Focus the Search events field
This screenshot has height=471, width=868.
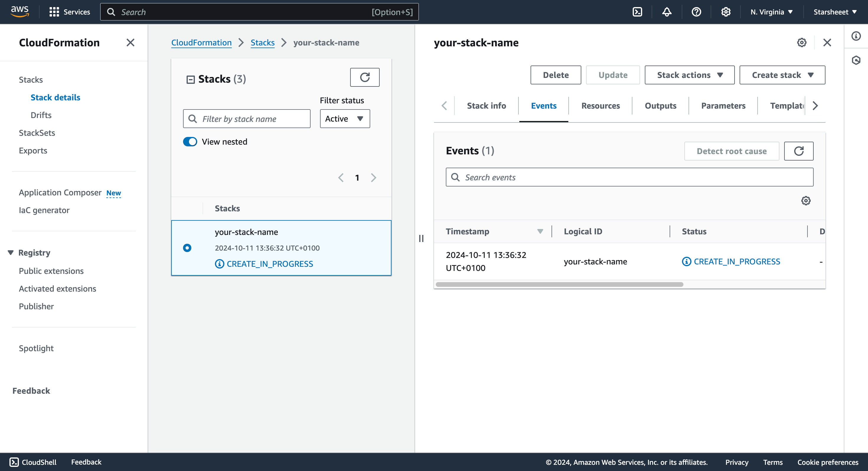pyautogui.click(x=629, y=177)
